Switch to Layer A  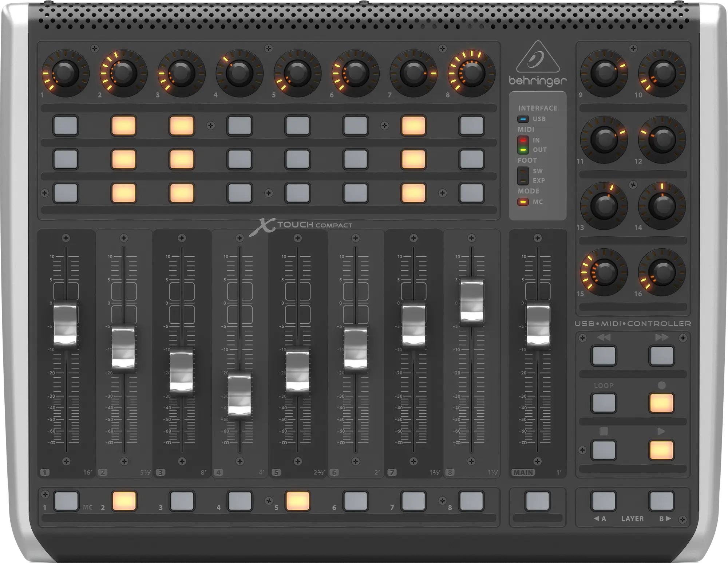[x=604, y=501]
